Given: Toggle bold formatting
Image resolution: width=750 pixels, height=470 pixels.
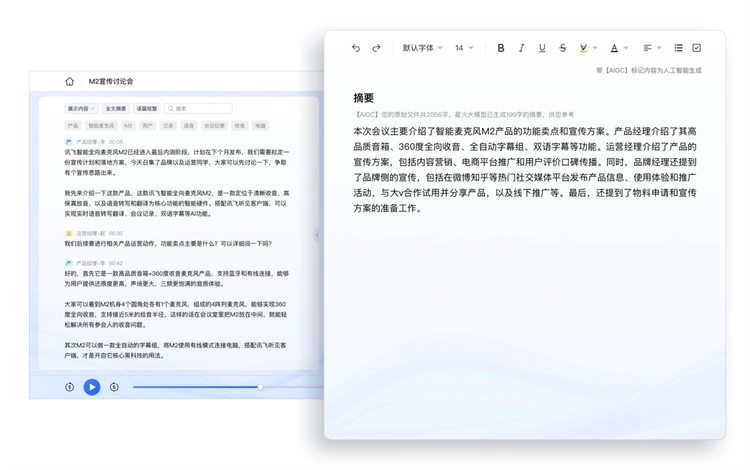Looking at the screenshot, I should (501, 48).
